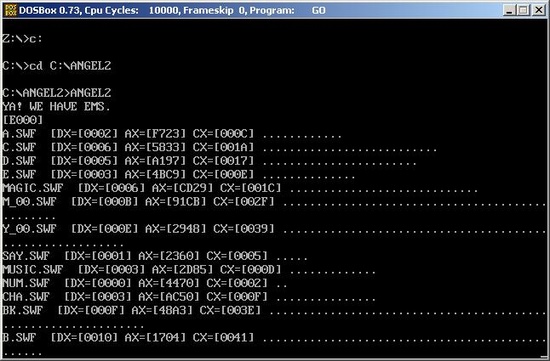
Task: Click the B.SWF file name
Action: pyautogui.click(x=19, y=337)
